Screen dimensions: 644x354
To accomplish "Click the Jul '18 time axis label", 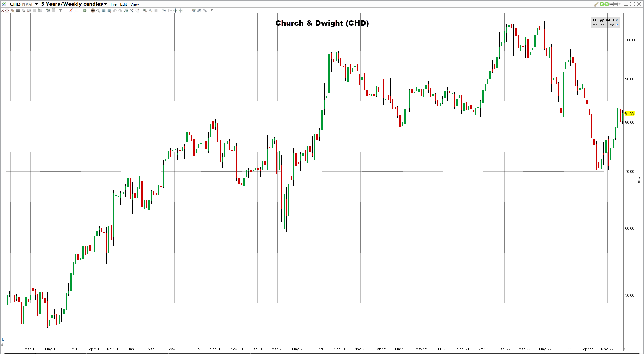I will [x=72, y=349].
